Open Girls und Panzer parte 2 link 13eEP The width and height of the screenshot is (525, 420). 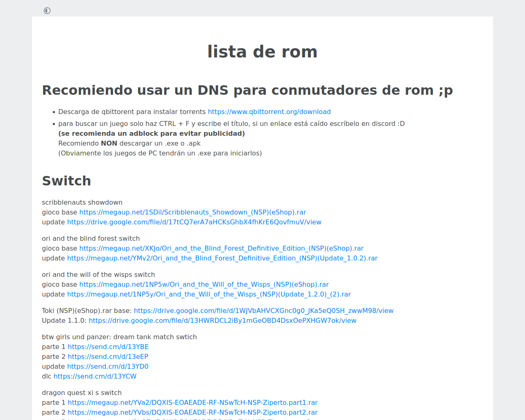point(108,357)
